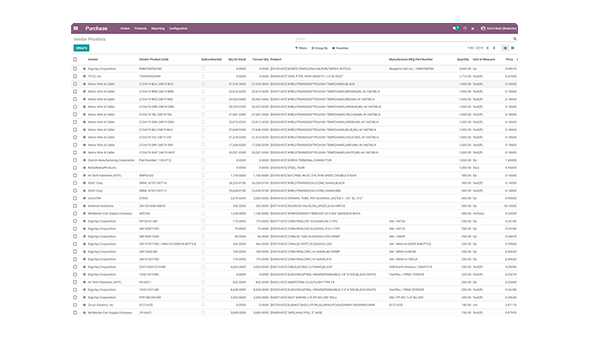Click into the Search input field
This screenshot has height=360, width=590.
403,39
